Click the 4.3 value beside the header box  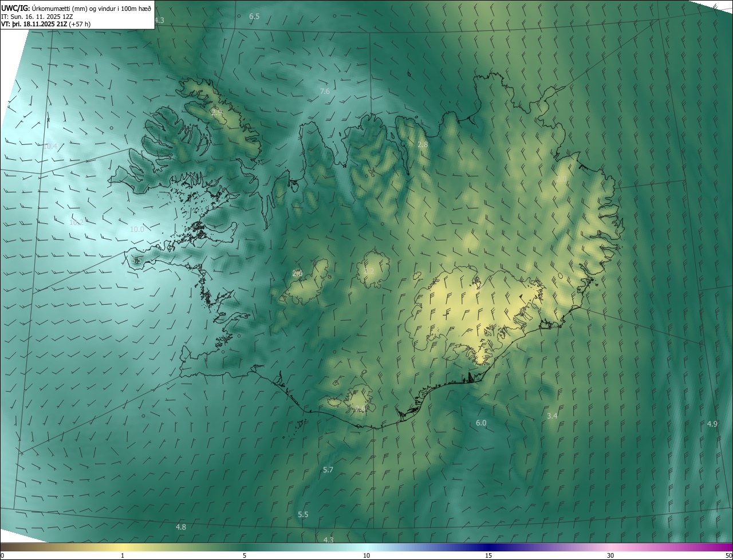(159, 21)
